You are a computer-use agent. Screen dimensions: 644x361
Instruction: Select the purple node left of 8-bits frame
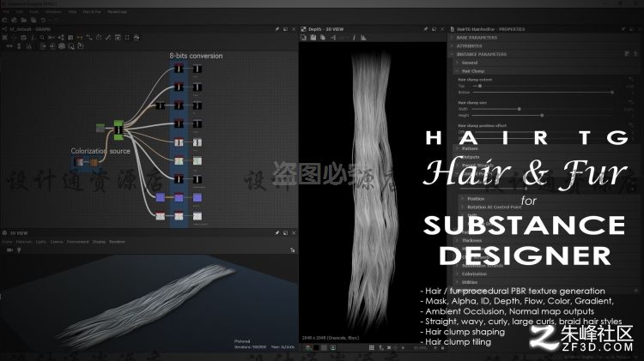pos(161,198)
